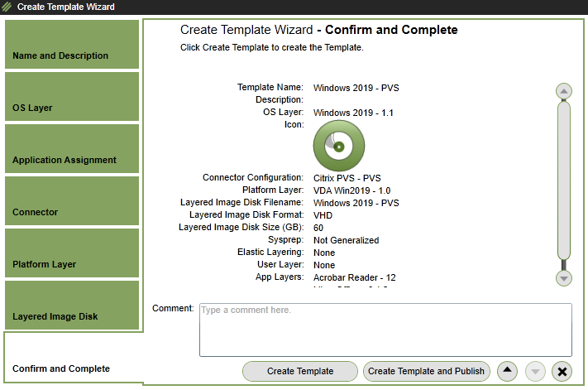Cancel the wizard with the X button

click(562, 371)
